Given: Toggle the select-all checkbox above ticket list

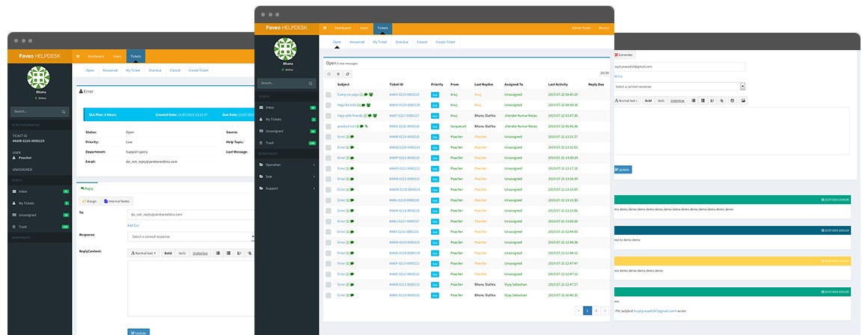Looking at the screenshot, I should pos(328,73).
